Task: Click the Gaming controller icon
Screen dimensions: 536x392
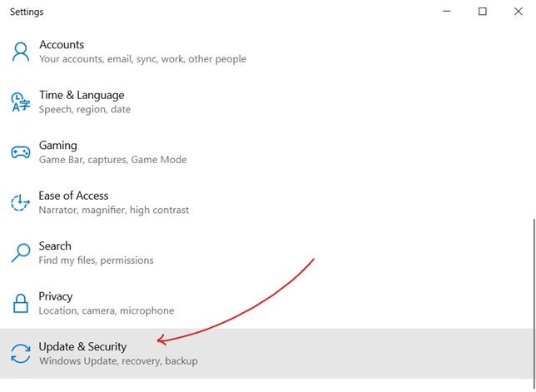Action: point(20,152)
